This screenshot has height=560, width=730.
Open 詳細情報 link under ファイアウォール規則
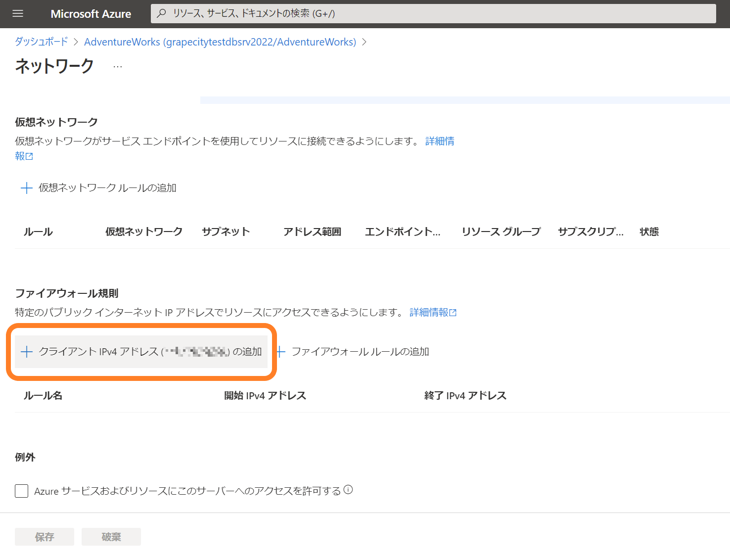click(x=433, y=312)
